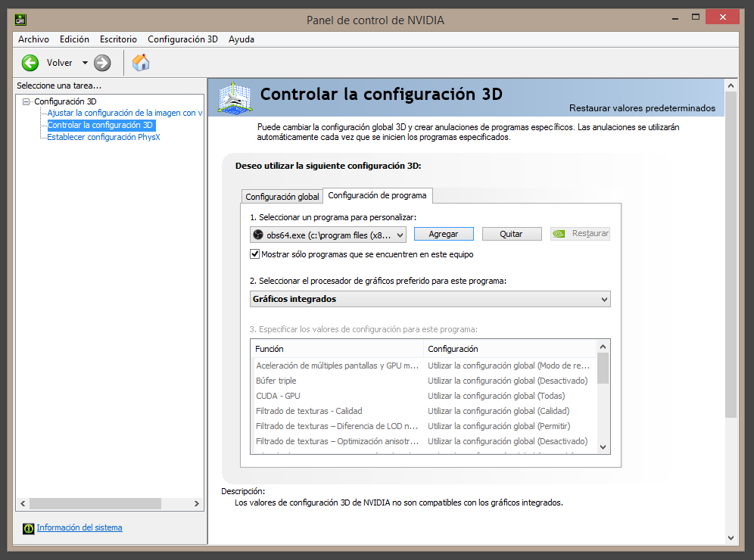
Task: Click the green Volver back arrow icon
Action: tap(30, 63)
